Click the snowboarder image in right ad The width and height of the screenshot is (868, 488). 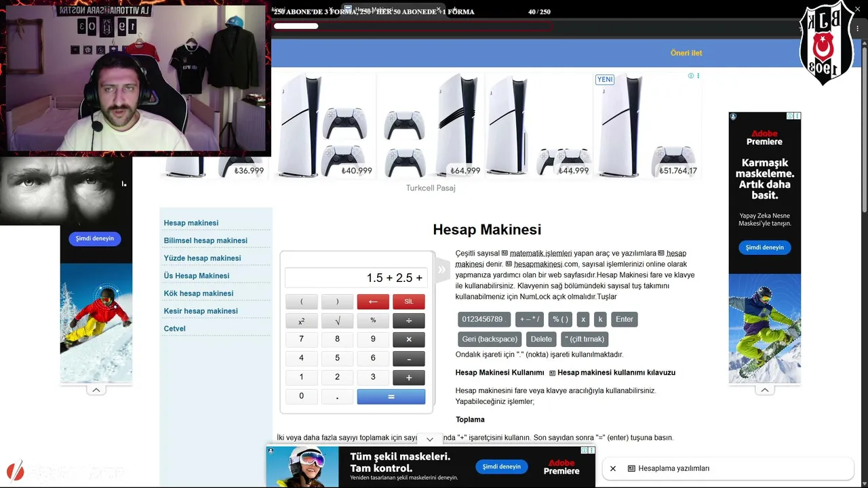pyautogui.click(x=765, y=329)
